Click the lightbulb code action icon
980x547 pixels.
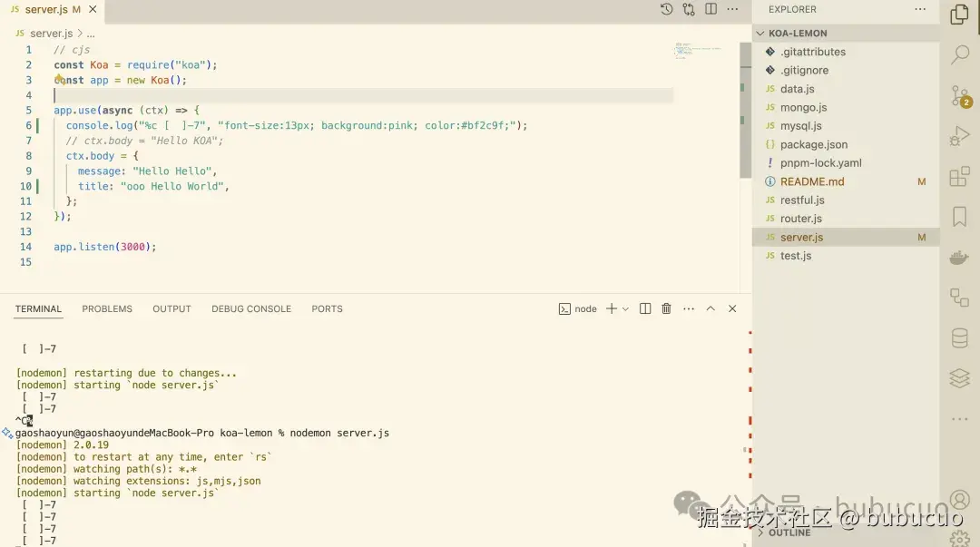click(x=59, y=79)
